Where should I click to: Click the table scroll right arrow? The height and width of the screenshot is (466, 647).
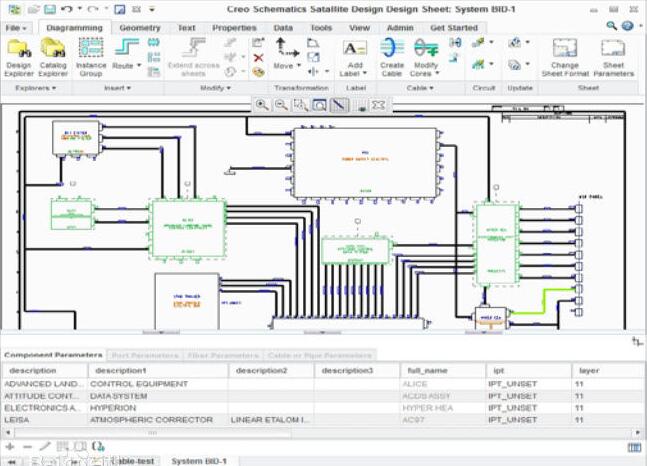[x=638, y=433]
